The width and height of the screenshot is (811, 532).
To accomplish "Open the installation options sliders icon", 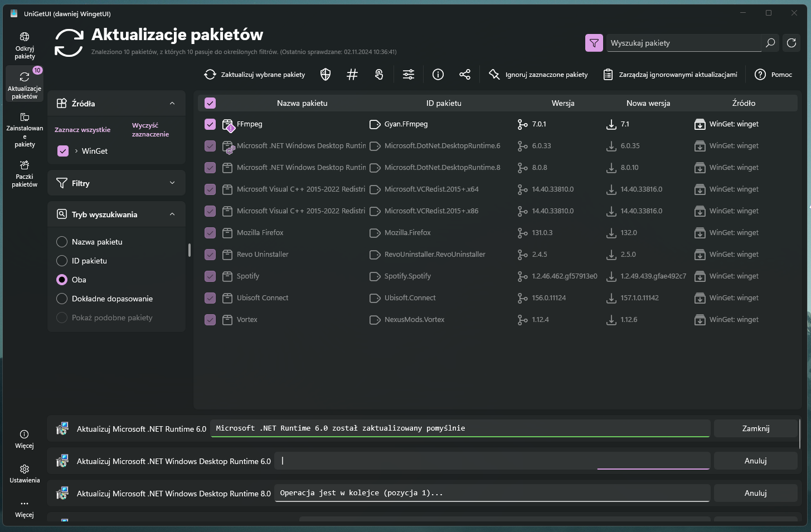I will point(409,75).
